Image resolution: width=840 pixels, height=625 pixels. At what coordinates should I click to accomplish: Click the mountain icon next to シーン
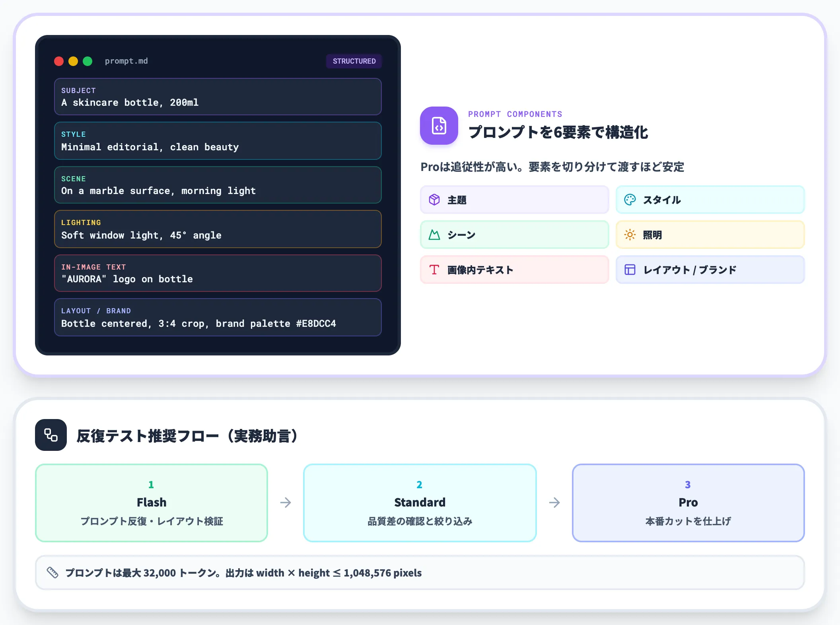434,235
